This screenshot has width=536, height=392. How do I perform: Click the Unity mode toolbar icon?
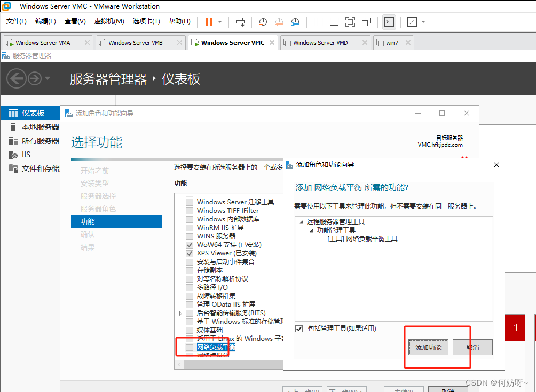[366, 22]
